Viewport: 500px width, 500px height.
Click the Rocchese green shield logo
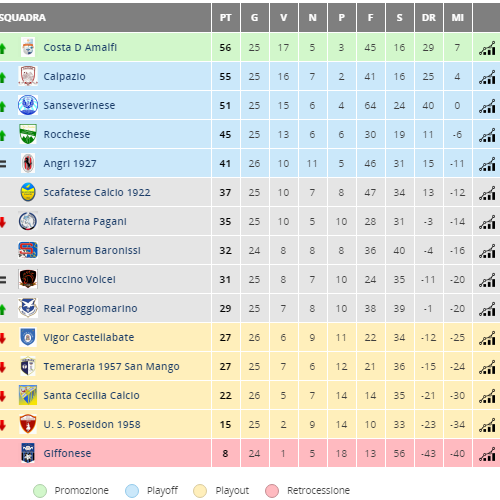[x=28, y=134]
